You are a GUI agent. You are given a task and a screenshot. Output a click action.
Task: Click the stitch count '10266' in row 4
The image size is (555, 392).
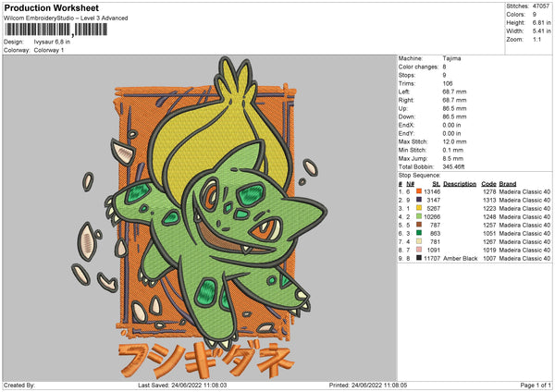point(432,217)
